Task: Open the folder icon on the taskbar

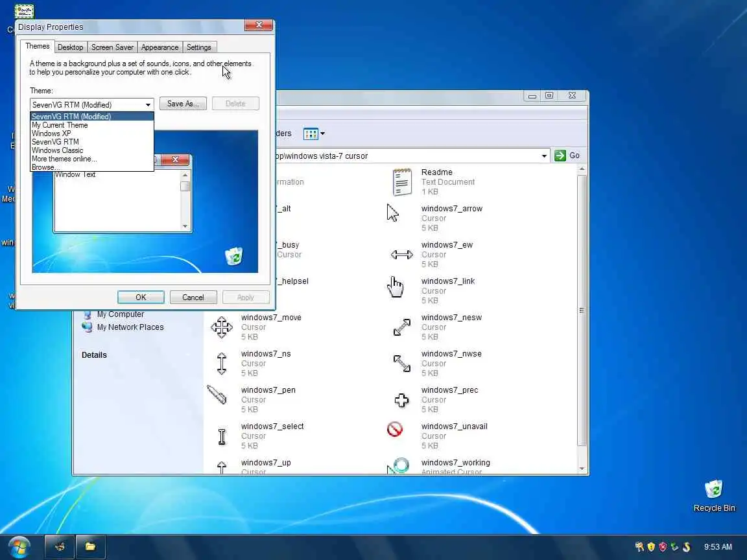Action: [90, 546]
